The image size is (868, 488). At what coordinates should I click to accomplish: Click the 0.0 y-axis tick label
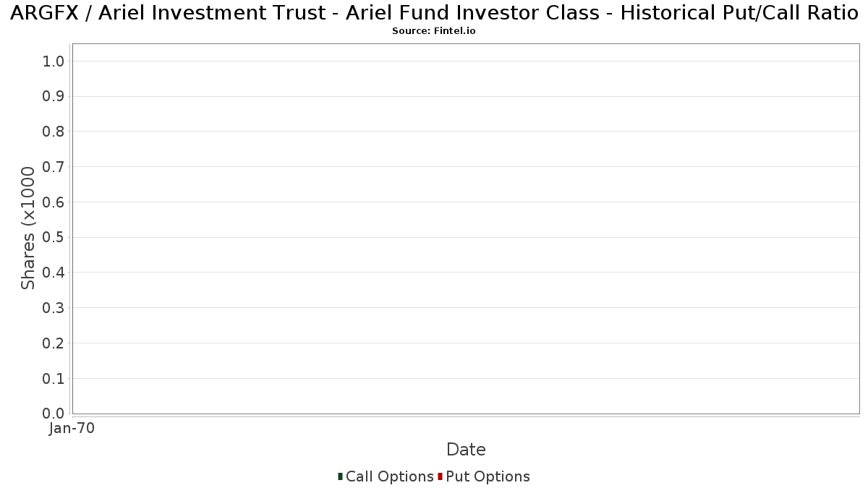click(54, 414)
